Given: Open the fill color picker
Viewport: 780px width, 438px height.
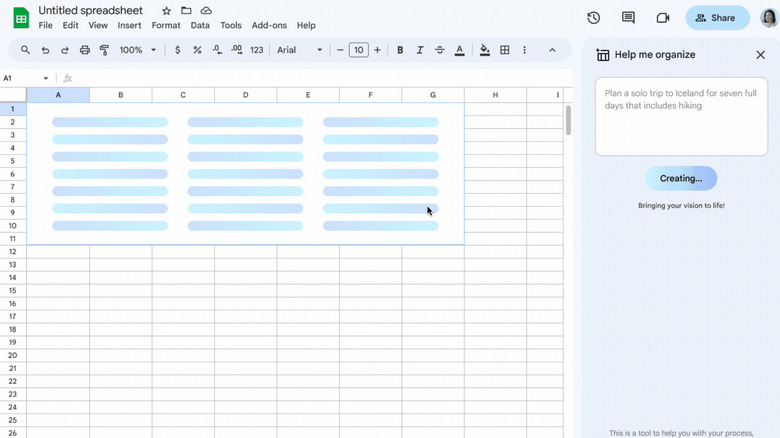Looking at the screenshot, I should [x=485, y=50].
